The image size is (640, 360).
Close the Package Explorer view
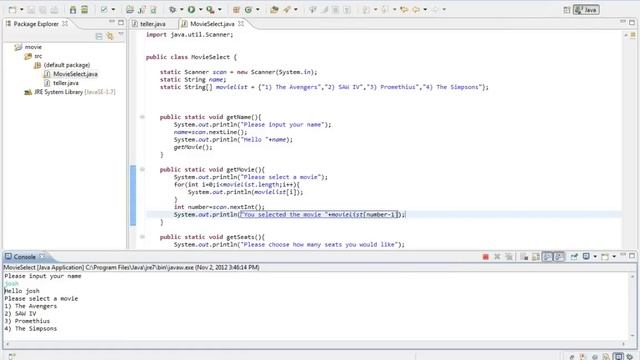65,24
